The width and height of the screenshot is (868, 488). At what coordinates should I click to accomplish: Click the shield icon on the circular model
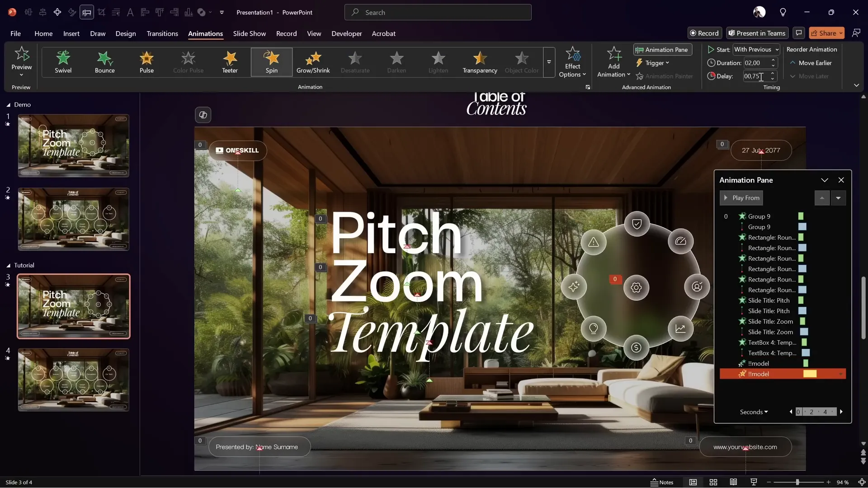coord(637,224)
